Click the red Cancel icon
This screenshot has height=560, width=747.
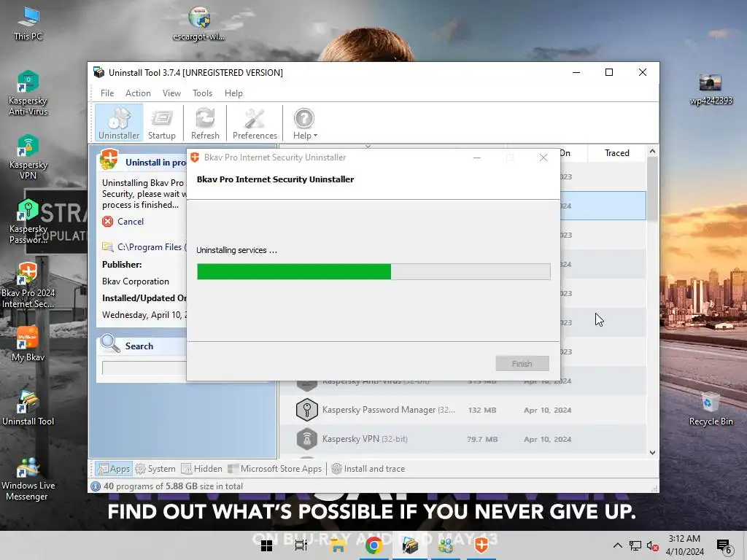(x=108, y=222)
